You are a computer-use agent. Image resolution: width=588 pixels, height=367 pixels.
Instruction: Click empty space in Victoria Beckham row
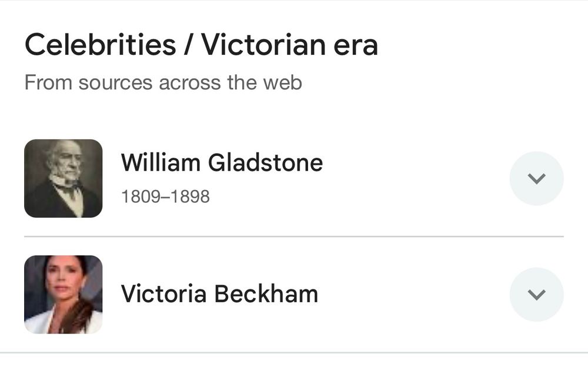coord(413,294)
